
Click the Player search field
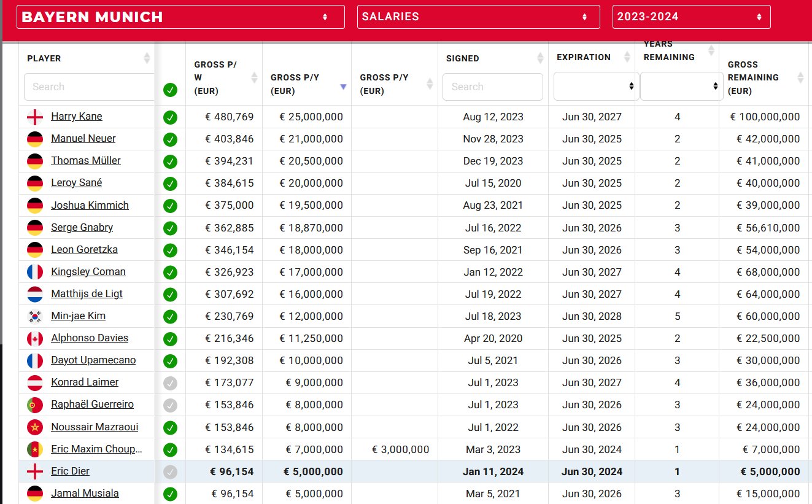pyautogui.click(x=89, y=87)
